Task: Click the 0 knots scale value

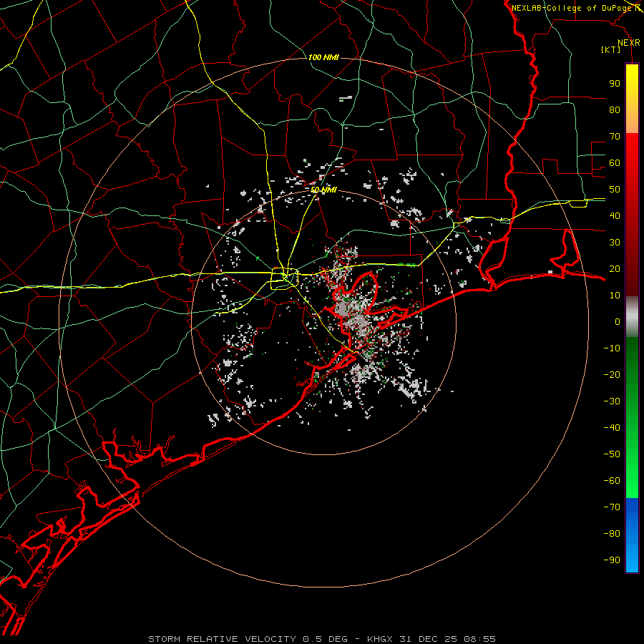Action: click(618, 321)
